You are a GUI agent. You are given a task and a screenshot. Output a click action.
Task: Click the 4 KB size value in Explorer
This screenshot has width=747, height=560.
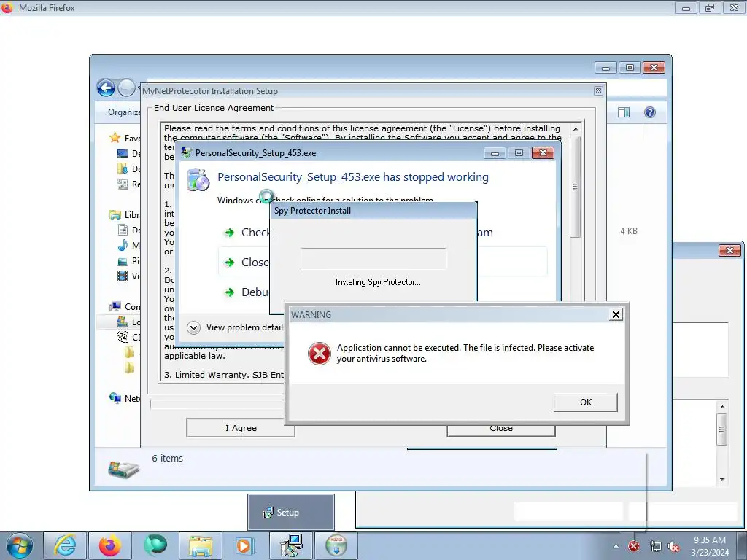[628, 231]
